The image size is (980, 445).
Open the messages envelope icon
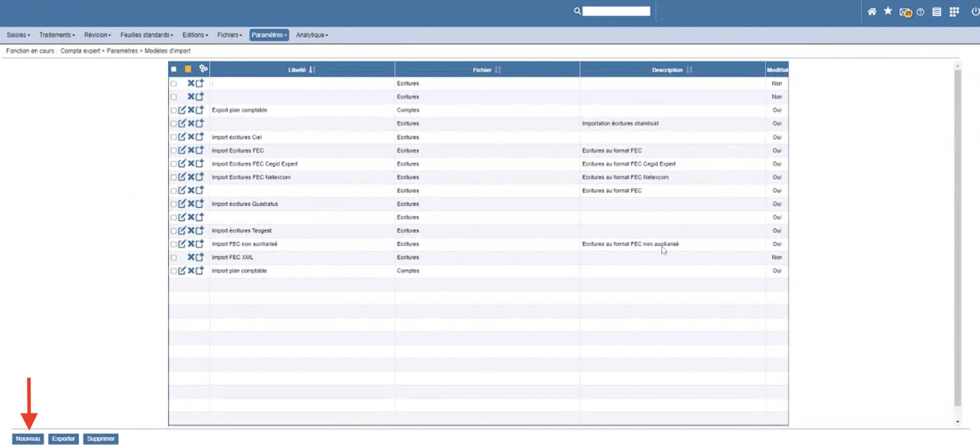[x=905, y=13]
